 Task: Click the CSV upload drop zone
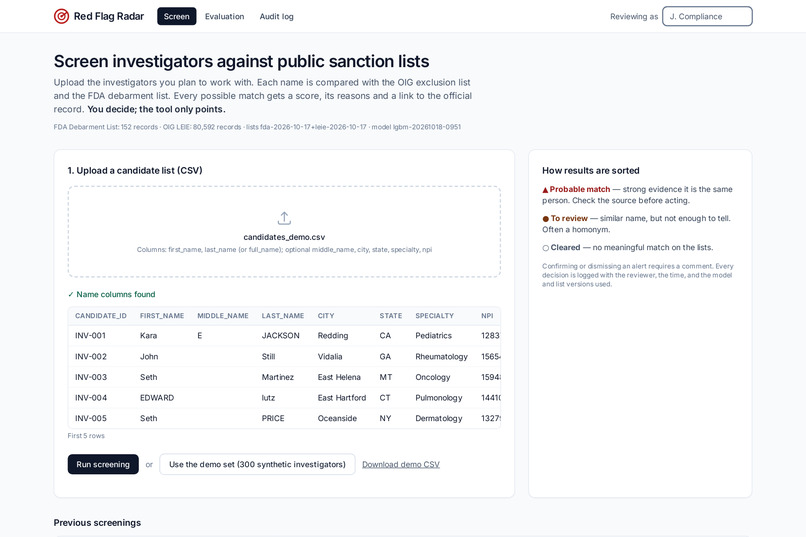pyautogui.click(x=284, y=232)
